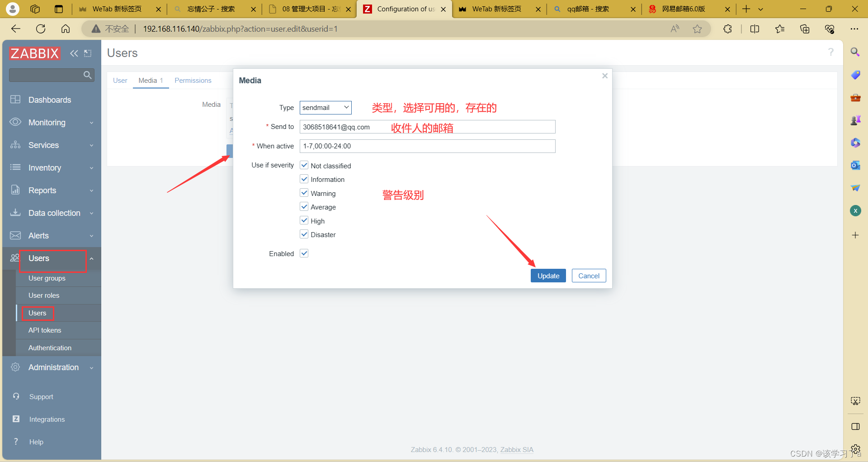Uncheck Disaster severity checkbox

pos(304,234)
